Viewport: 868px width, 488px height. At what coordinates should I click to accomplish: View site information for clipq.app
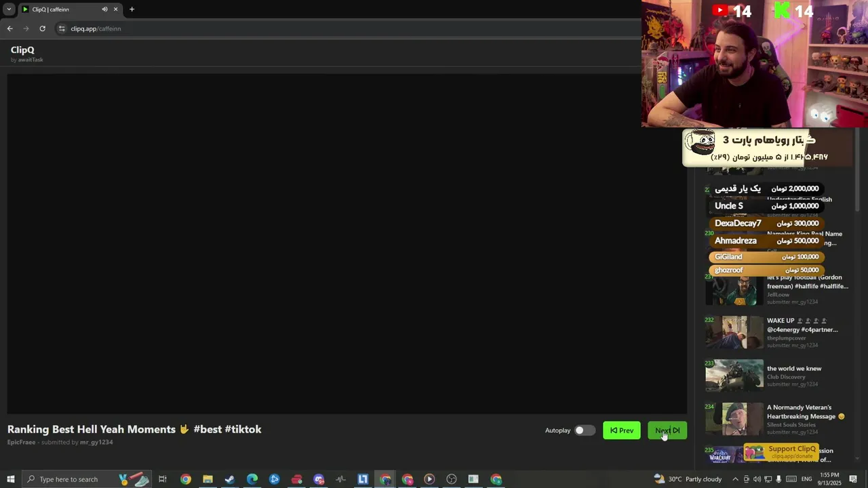pyautogui.click(x=62, y=28)
